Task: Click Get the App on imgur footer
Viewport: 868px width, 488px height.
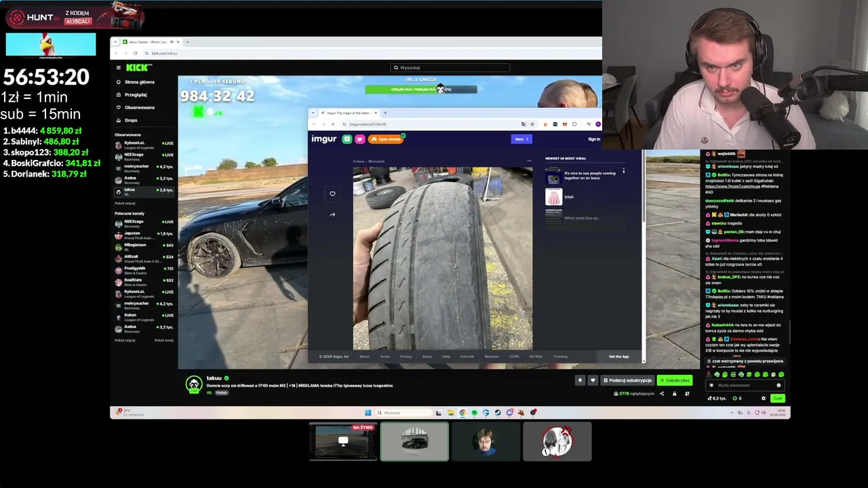Action: click(618, 357)
